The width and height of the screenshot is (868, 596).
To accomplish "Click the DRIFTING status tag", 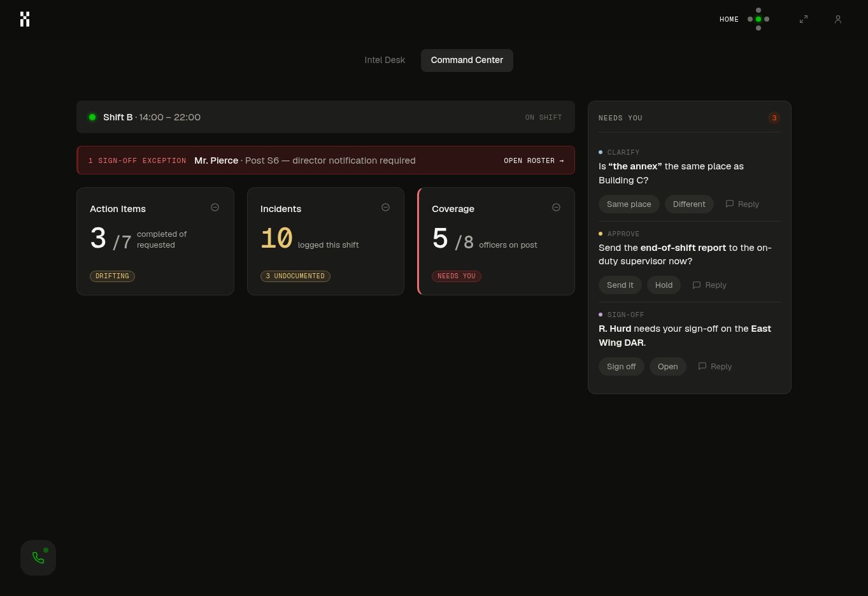I will (x=112, y=276).
